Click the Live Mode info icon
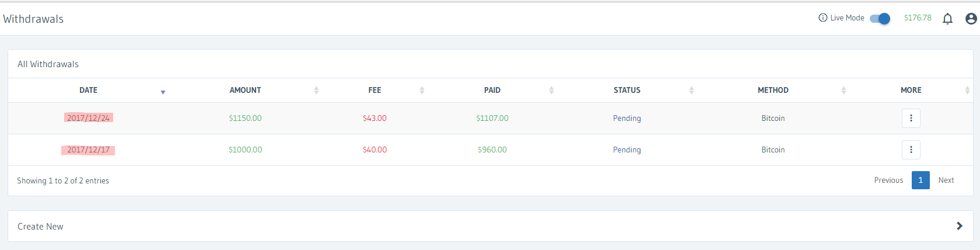Image resolution: width=980 pixels, height=250 pixels. tap(822, 18)
